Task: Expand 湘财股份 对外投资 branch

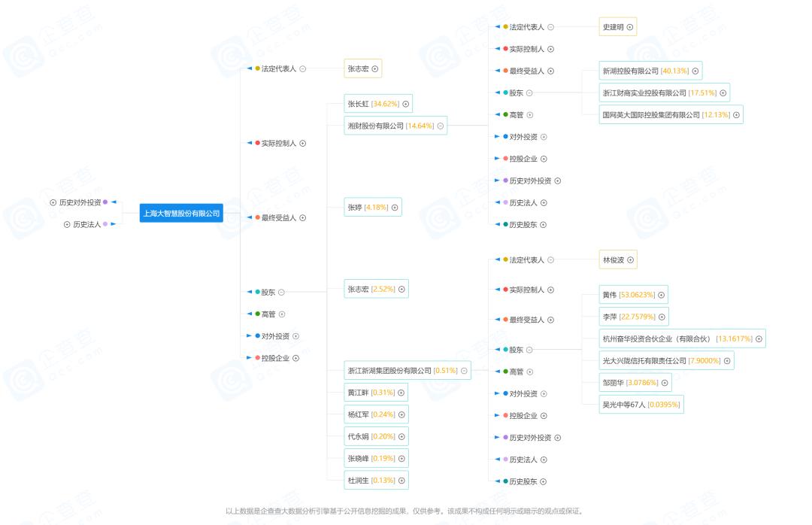Action: pyautogui.click(x=544, y=137)
